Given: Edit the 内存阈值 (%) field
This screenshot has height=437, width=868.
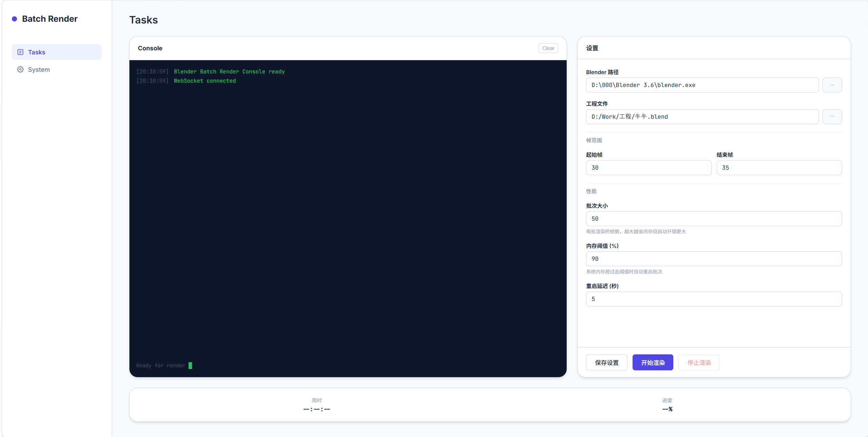Looking at the screenshot, I should (714, 259).
